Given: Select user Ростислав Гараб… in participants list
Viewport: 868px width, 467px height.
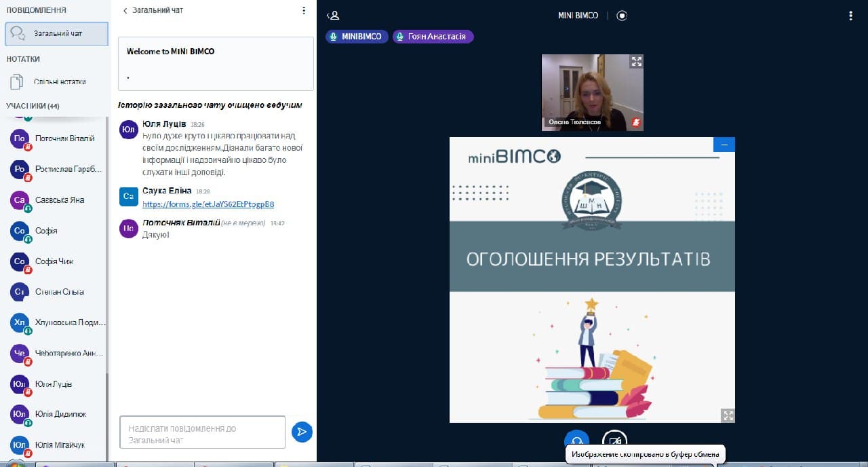Looking at the screenshot, I should pyautogui.click(x=57, y=169).
